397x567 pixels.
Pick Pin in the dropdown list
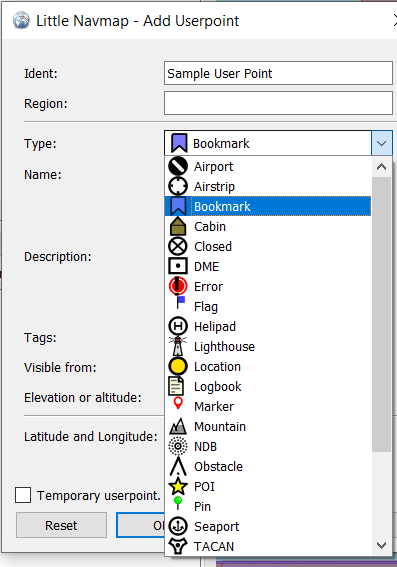tap(268, 506)
